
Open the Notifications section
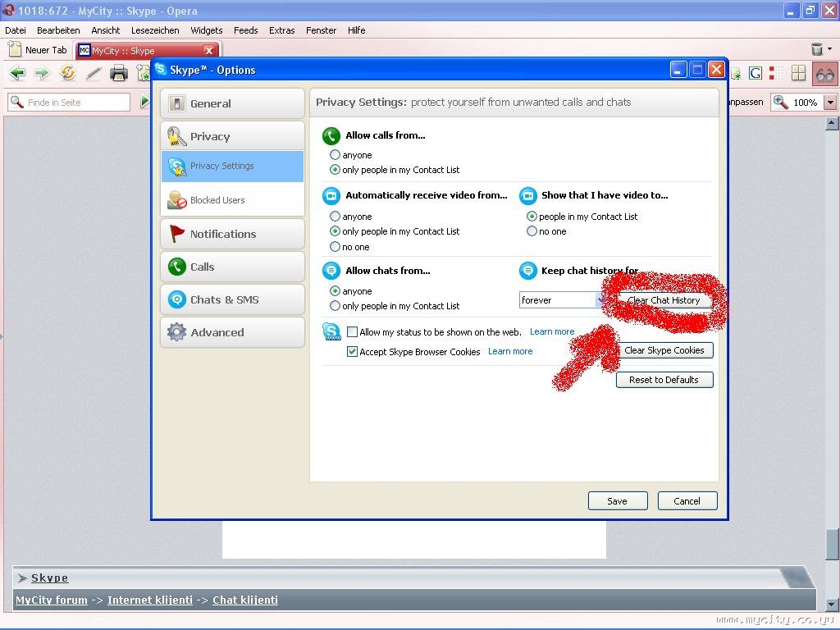pyautogui.click(x=232, y=234)
